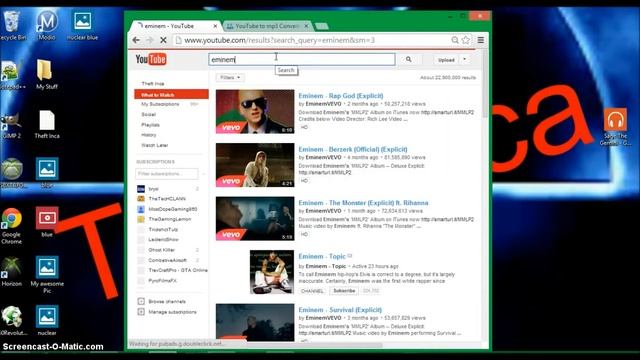Switch to the 'eminem - YouTube' tab
The width and height of the screenshot is (640, 360).
[176, 26]
